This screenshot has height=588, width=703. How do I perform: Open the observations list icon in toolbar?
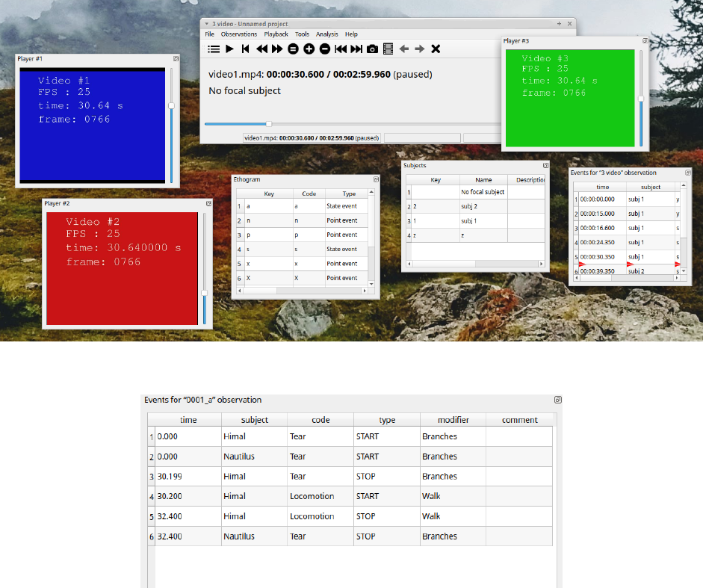pyautogui.click(x=214, y=49)
